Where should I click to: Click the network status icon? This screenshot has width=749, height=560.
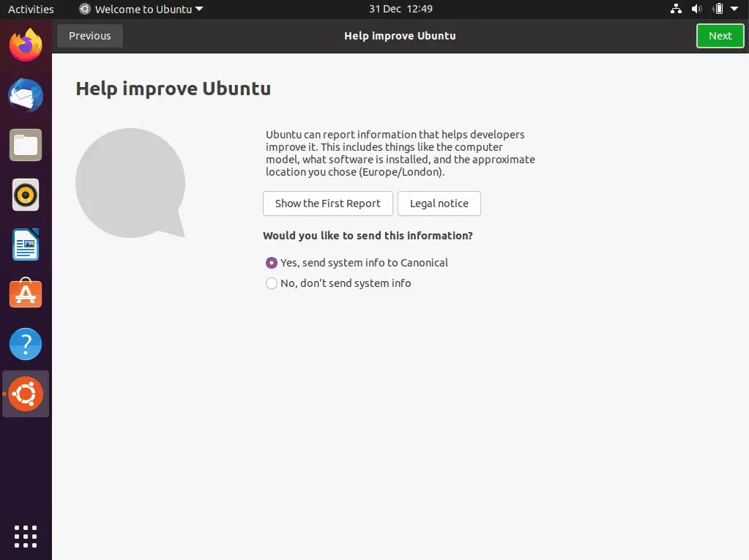tap(676, 9)
